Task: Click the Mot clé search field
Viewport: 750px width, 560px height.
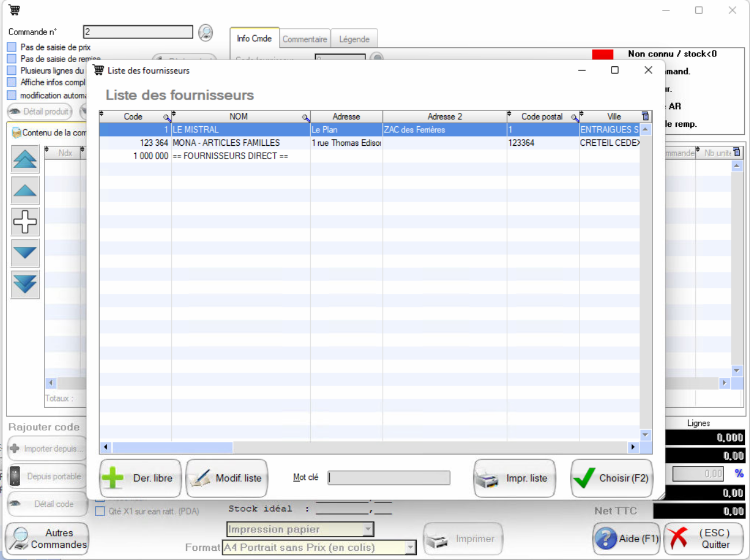Action: (389, 478)
